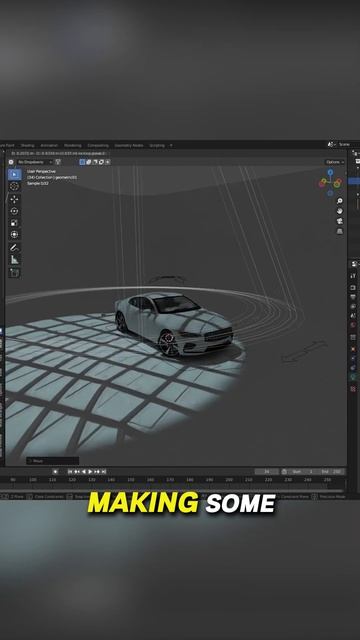Switch to the Geometry Nodes workspace tab
The width and height of the screenshot is (360, 640).
(x=129, y=145)
